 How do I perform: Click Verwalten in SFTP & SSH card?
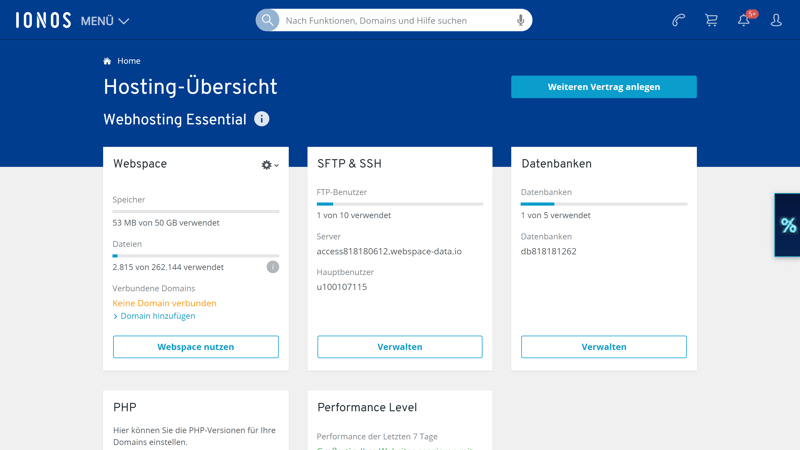pos(400,347)
